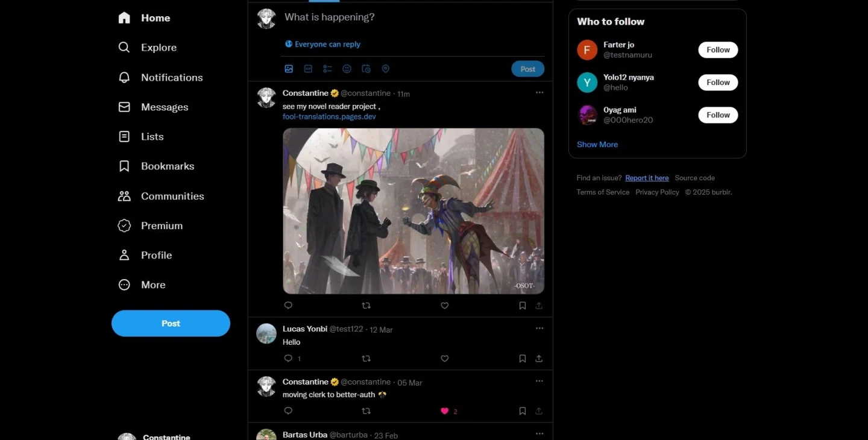Expand the More menu in sidebar
Screen dimensions: 868x440
(x=142, y=284)
